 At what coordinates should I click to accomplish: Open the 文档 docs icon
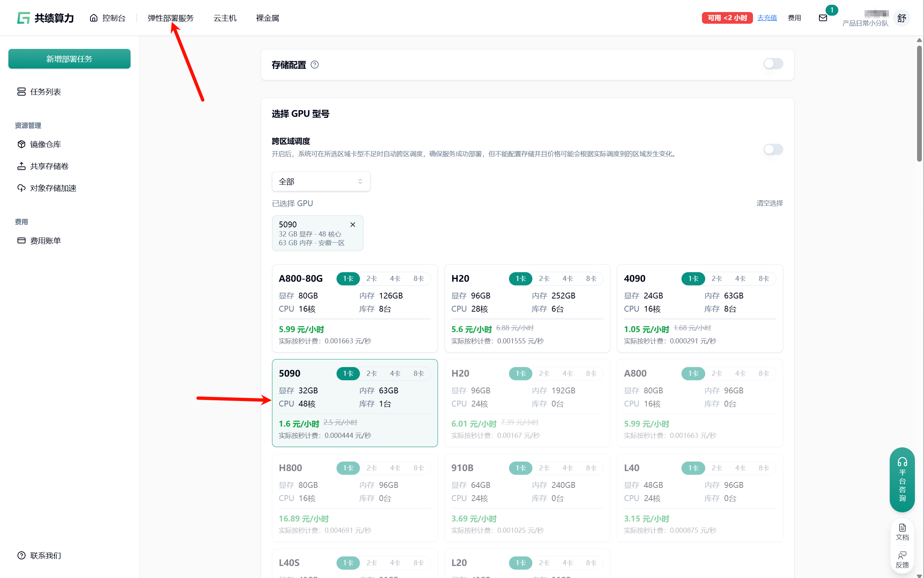(902, 531)
